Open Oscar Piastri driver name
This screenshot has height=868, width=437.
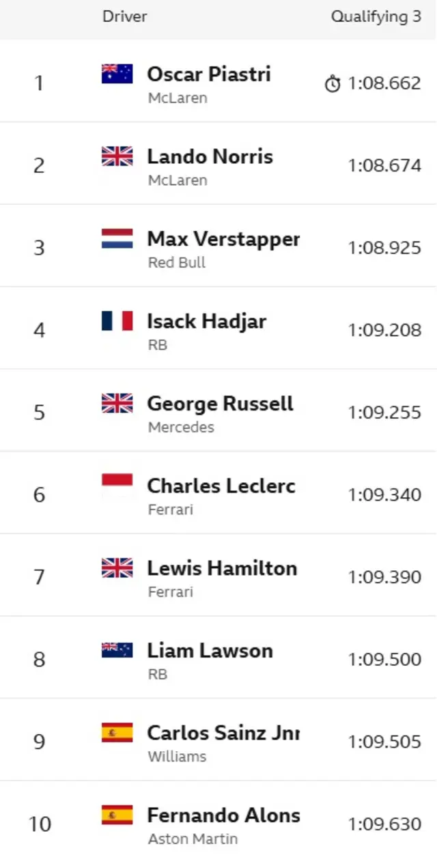coord(209,74)
